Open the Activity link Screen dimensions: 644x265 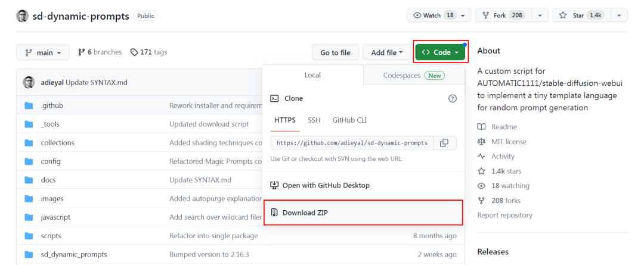pyautogui.click(x=503, y=156)
